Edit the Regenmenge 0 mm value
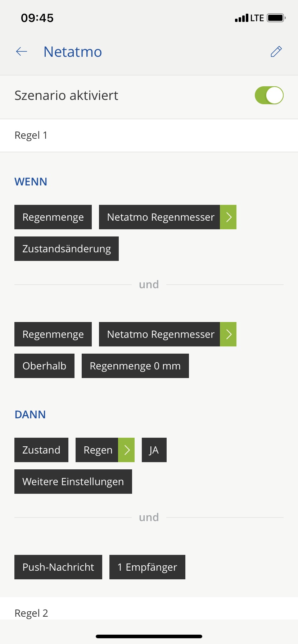The height and width of the screenshot is (644, 298). (135, 366)
